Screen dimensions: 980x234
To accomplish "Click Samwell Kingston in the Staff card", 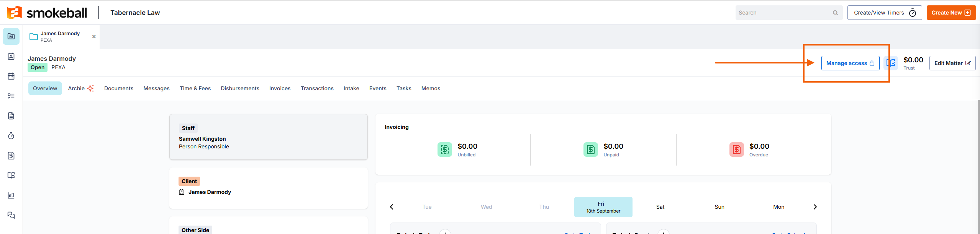I will (202, 139).
